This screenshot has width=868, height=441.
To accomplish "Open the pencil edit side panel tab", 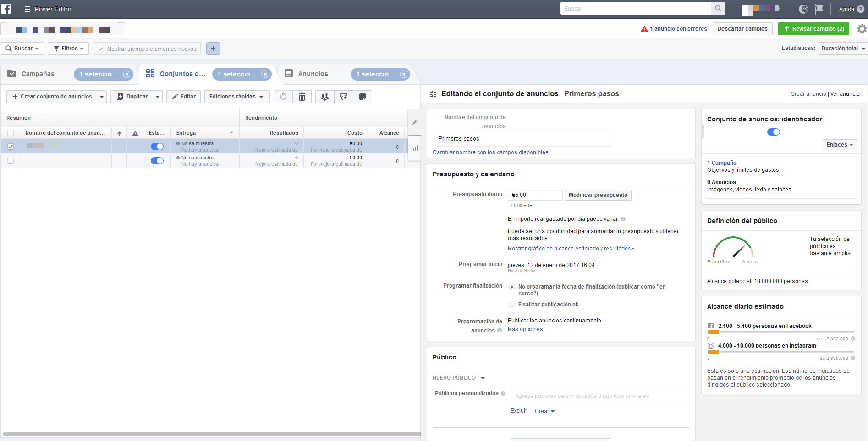I will (415, 122).
